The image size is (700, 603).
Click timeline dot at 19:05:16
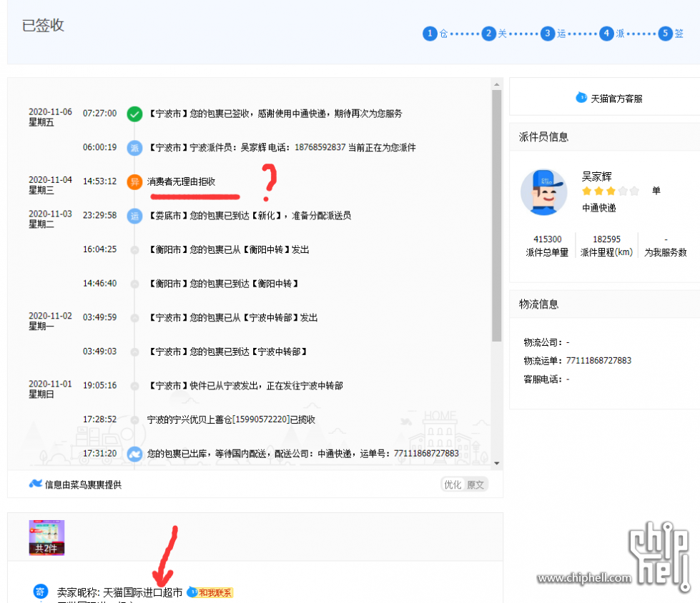134,387
